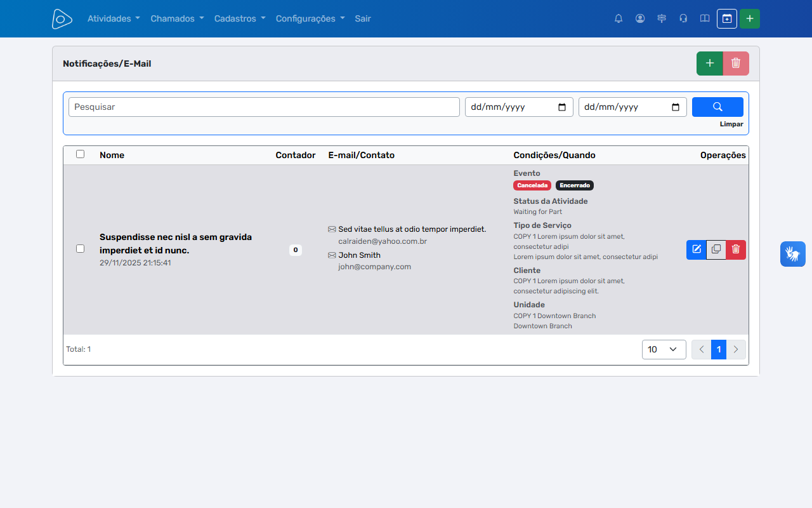Open the page size dropdown showing 10
Viewport: 812px width, 508px height.
click(x=664, y=349)
